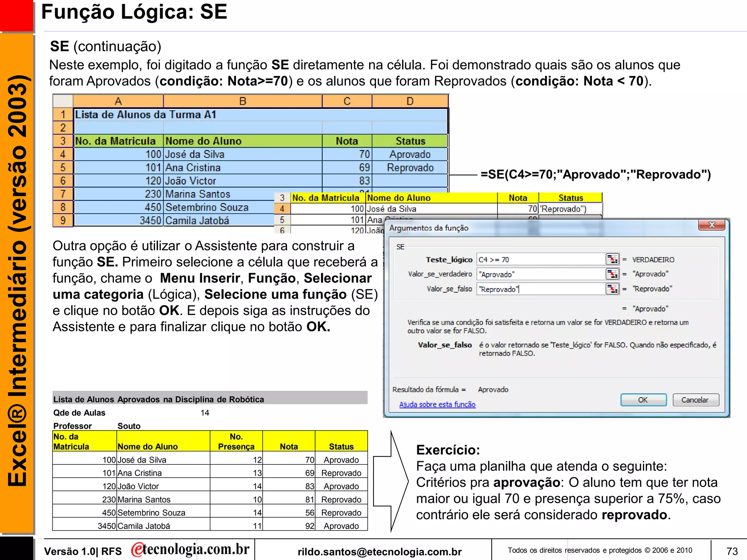
Task: Click the Valor_se_verdadeiro field containing "Aprovado"
Action: 541,274
